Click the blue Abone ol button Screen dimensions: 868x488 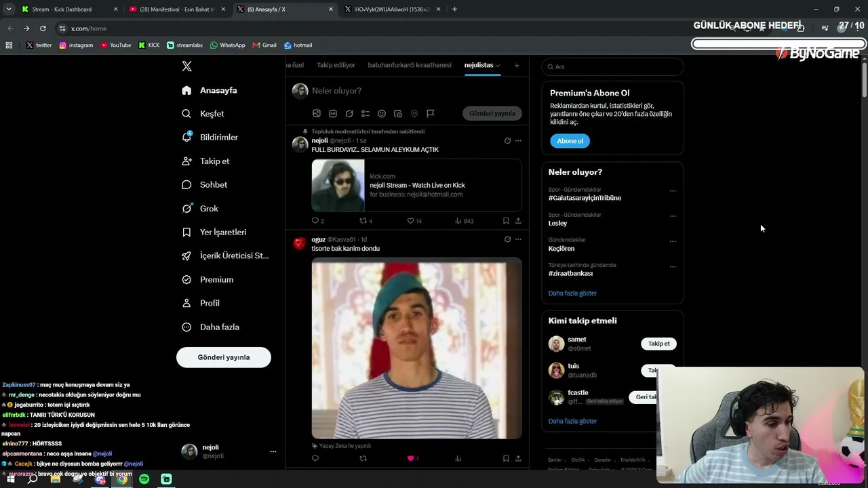click(x=570, y=141)
